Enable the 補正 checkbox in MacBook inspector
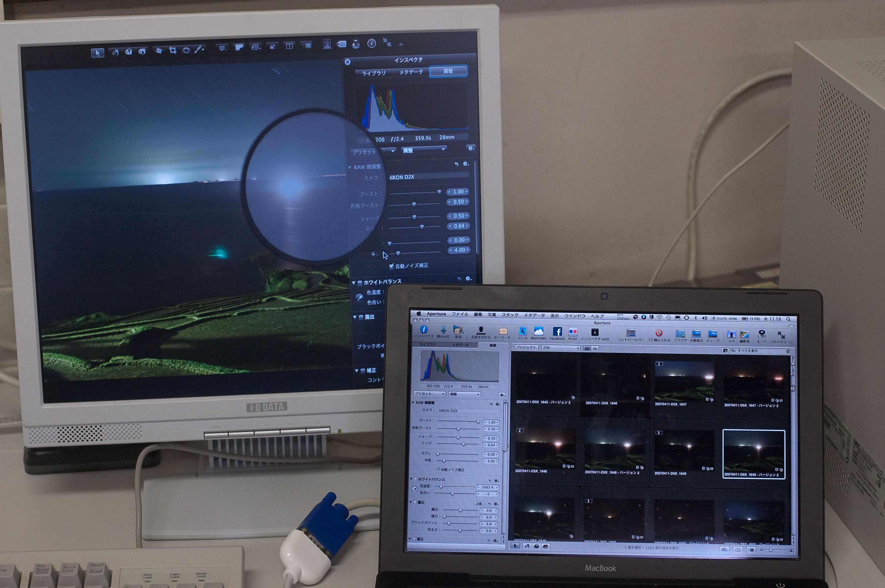The width and height of the screenshot is (885, 588). point(414,539)
